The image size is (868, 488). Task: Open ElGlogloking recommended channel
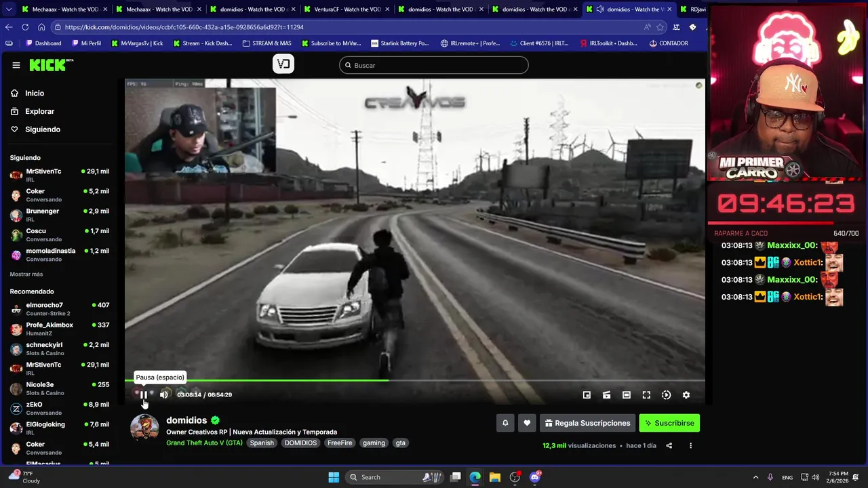(x=60, y=428)
